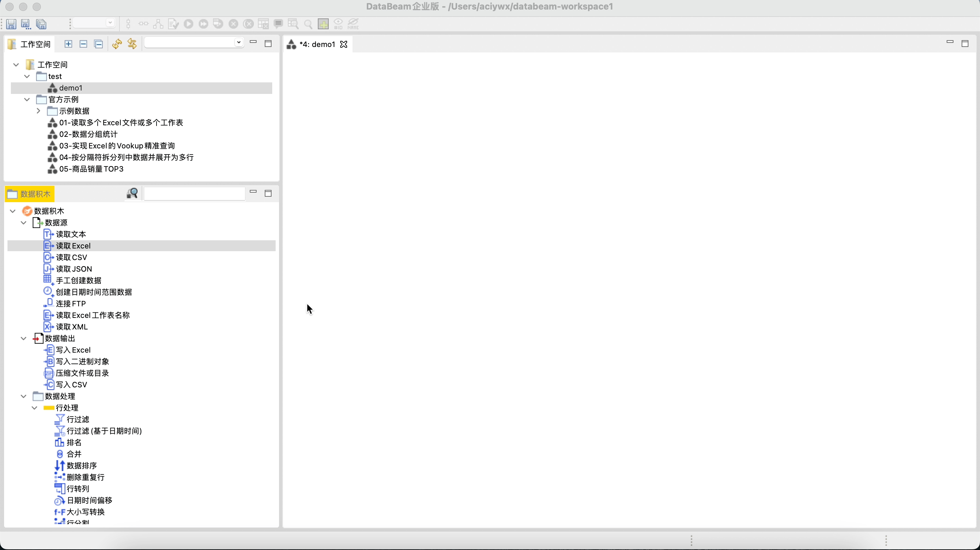The image size is (980, 550).
Task: Click the refresh arrows icon in workspace panel
Action: [117, 44]
